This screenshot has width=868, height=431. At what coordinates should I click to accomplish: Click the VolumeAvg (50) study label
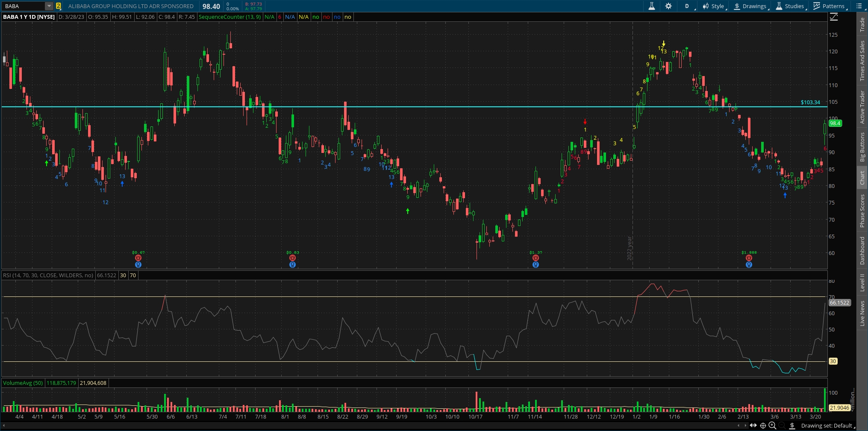click(x=23, y=383)
